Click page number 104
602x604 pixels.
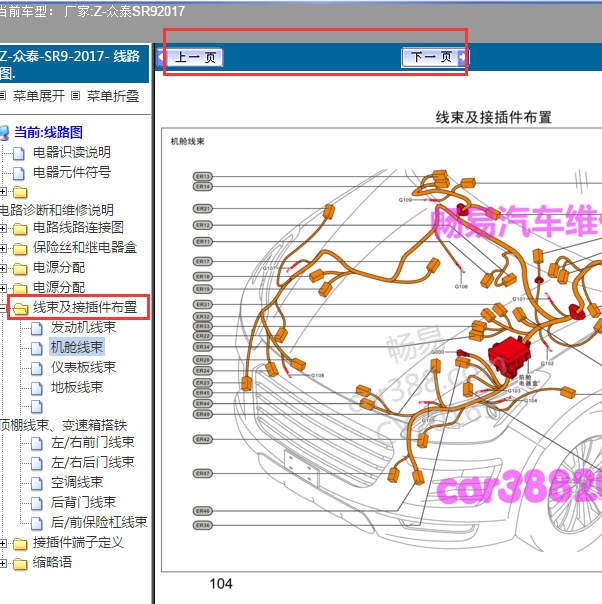tap(221, 584)
